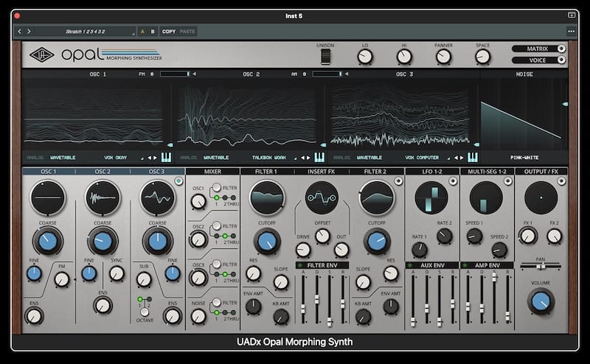This screenshot has height=364, width=590.
Task: Expand the Filter 2 section corner button
Action: pyautogui.click(x=398, y=181)
